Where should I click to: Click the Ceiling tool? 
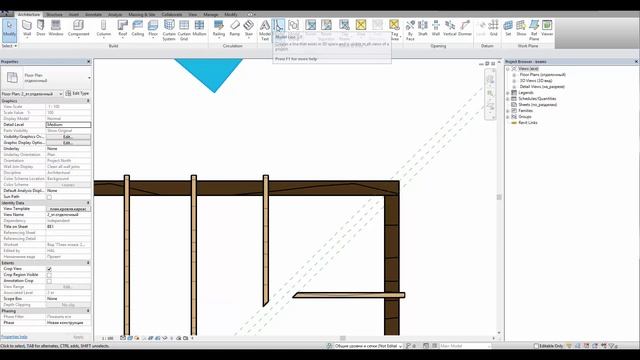coord(138,29)
